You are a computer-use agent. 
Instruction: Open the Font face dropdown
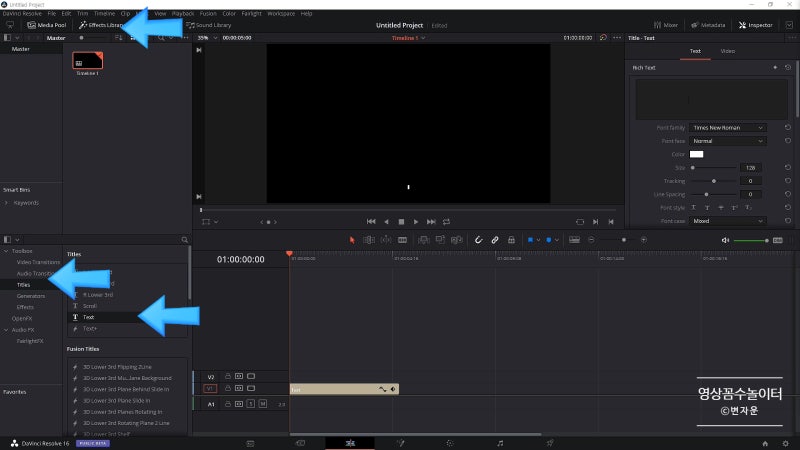(728, 141)
